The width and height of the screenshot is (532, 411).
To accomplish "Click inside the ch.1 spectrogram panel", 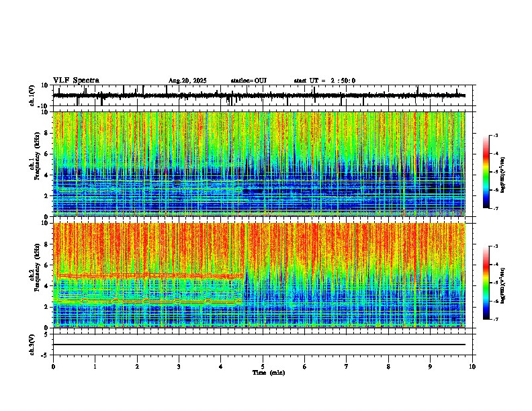I will (259, 164).
